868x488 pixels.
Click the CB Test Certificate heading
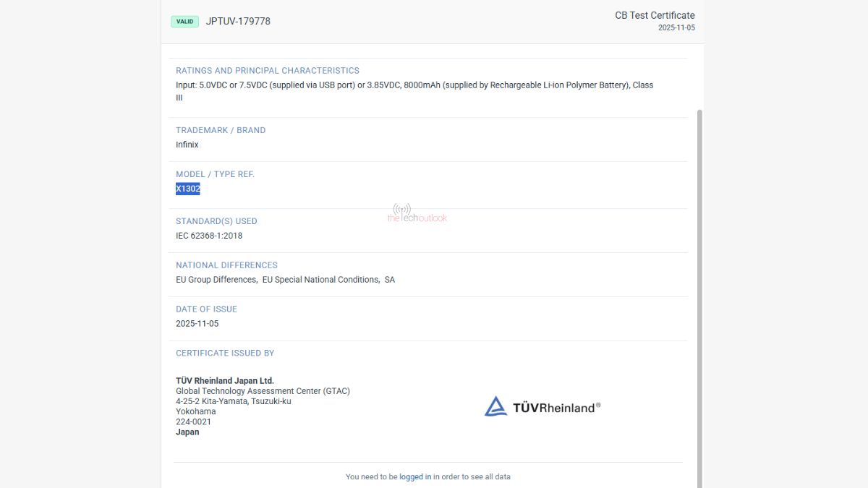click(655, 15)
